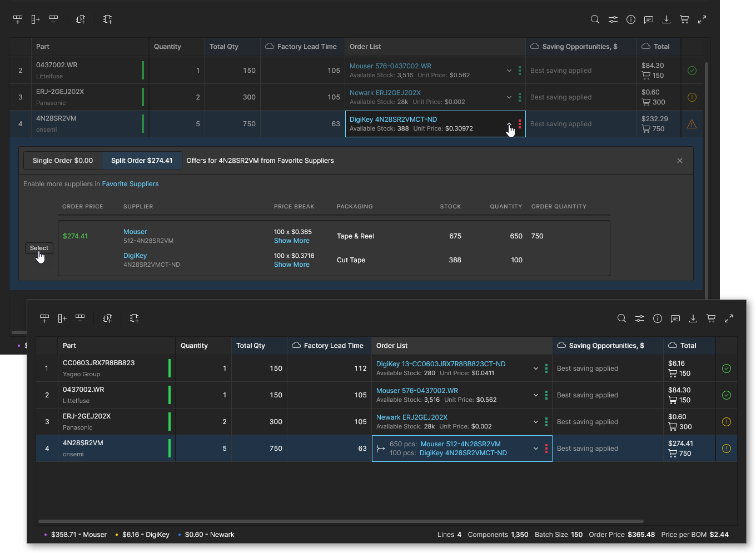
Task: Open comments icon in the lower panel toolbar
Action: coord(675,318)
